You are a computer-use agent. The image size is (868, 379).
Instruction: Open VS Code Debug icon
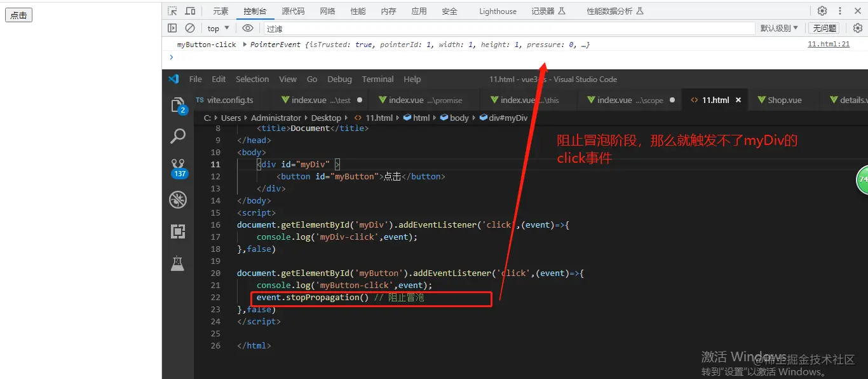pos(178,200)
